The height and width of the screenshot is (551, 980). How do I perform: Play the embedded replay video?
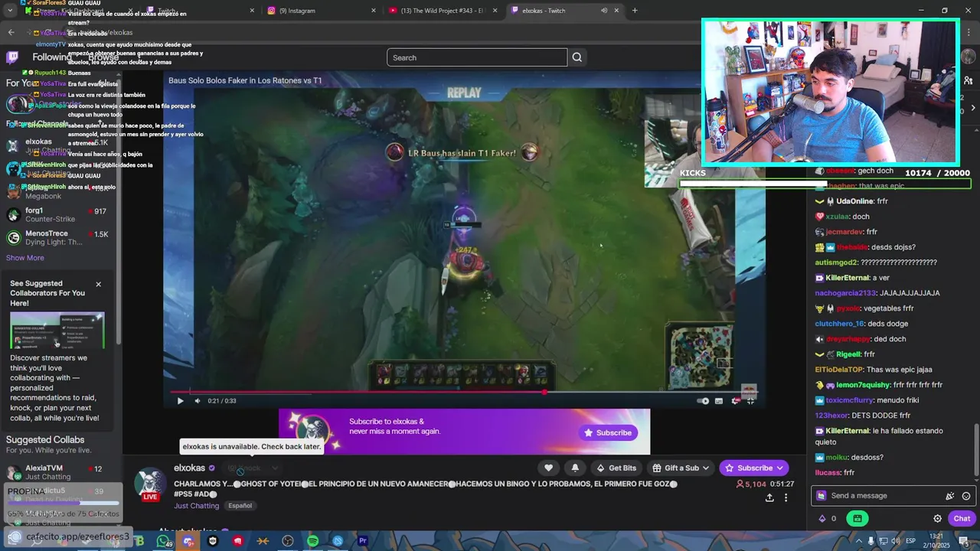tap(180, 401)
